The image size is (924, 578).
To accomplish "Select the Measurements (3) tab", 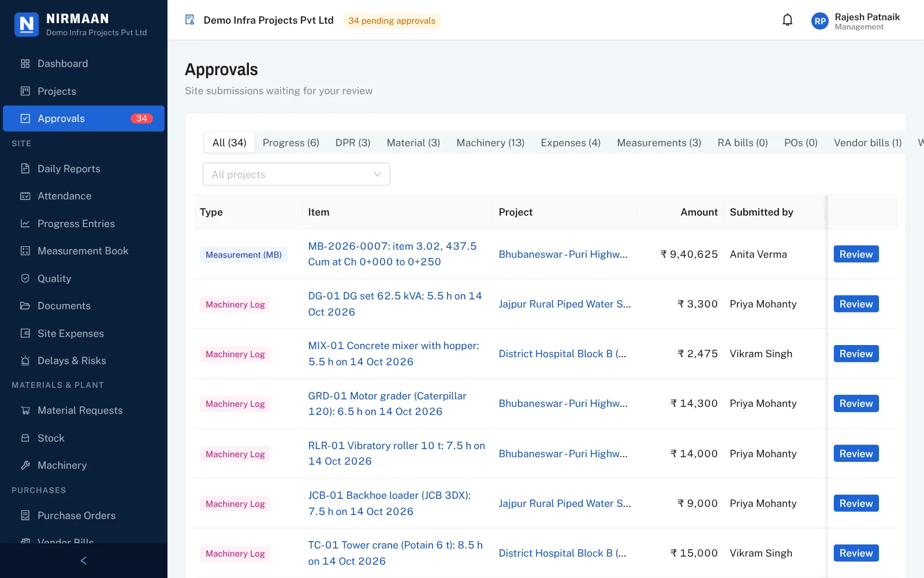I will tap(659, 143).
